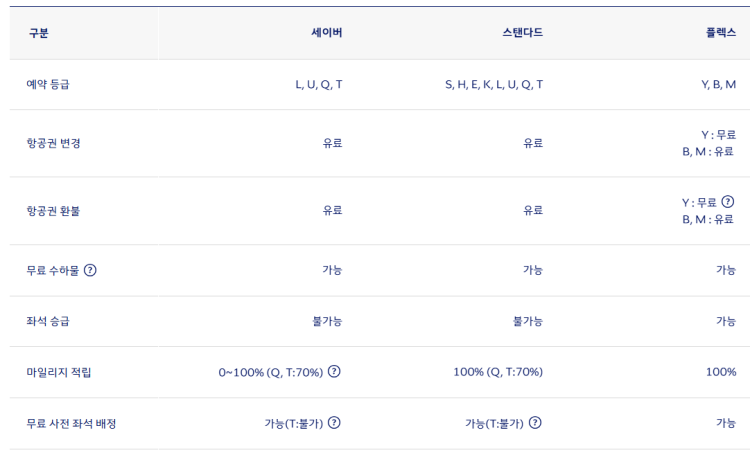Click the 무료 사전 좌석 배정 row label

tap(71, 423)
